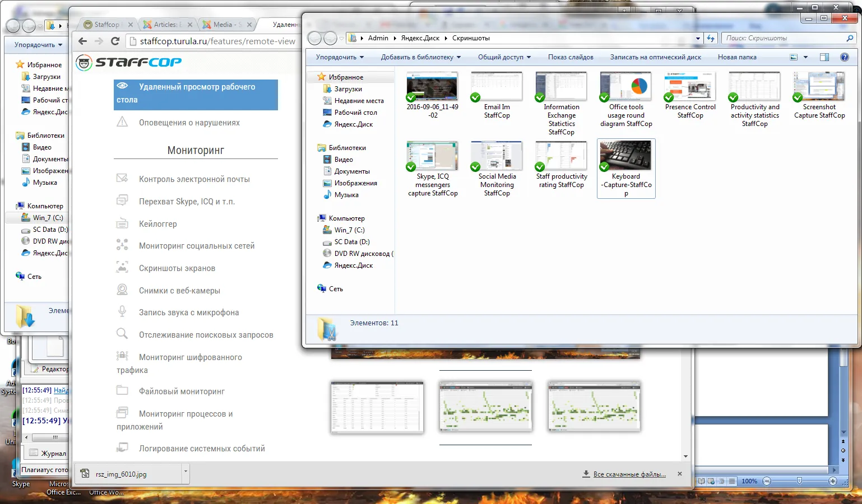Click the magnifier icon in Explorer search
The image size is (862, 504).
[x=850, y=38]
